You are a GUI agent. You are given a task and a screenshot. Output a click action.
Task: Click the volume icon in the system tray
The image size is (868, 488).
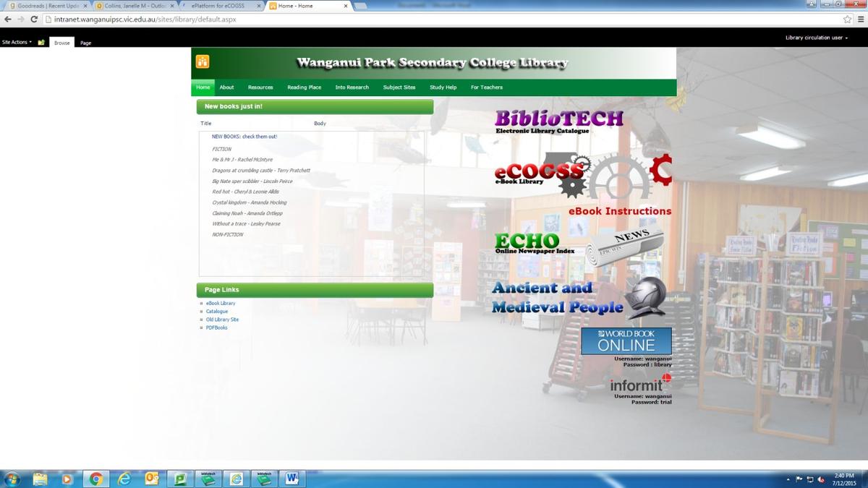click(x=821, y=479)
